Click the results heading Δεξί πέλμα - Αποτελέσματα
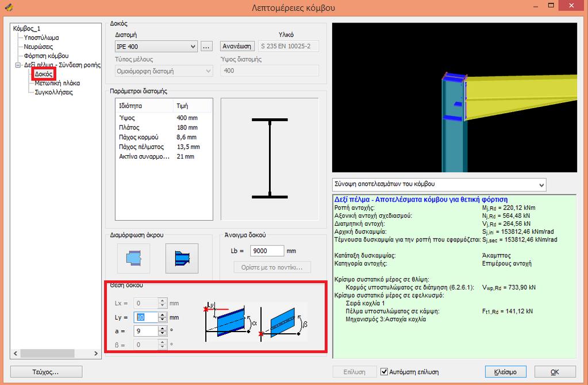 click(x=421, y=199)
